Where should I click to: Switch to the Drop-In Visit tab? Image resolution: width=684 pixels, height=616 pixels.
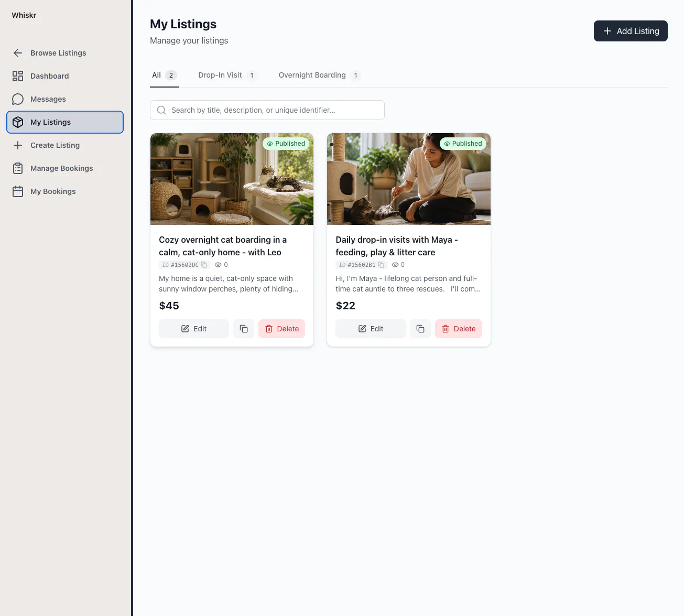pos(227,75)
